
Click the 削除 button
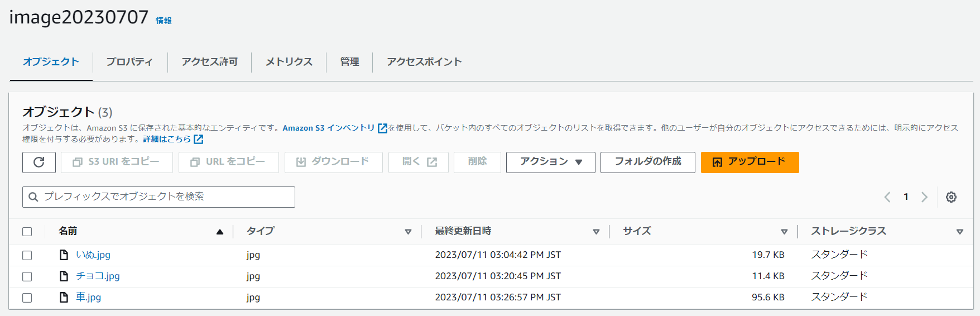click(x=477, y=162)
